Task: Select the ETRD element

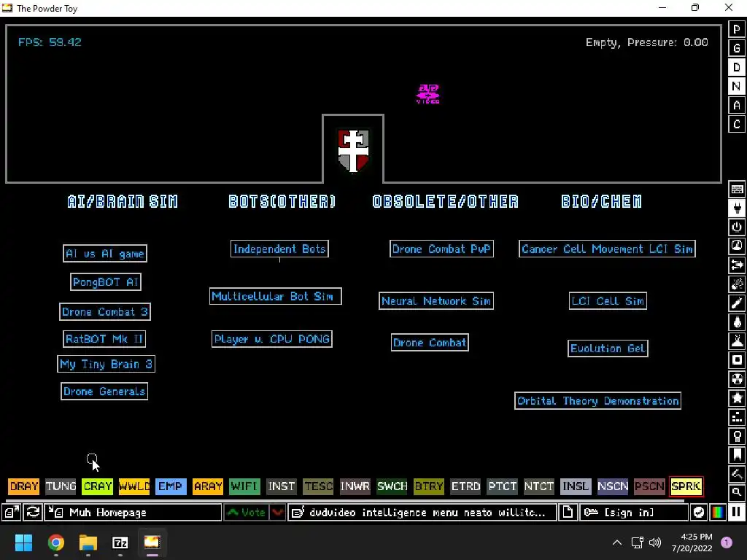Action: tap(465, 486)
